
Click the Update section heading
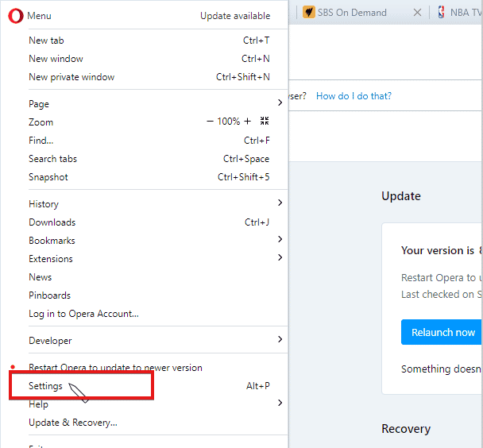click(x=400, y=196)
